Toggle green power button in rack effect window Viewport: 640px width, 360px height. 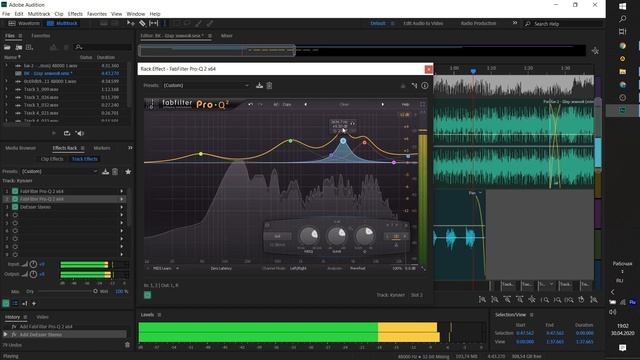(x=147, y=295)
